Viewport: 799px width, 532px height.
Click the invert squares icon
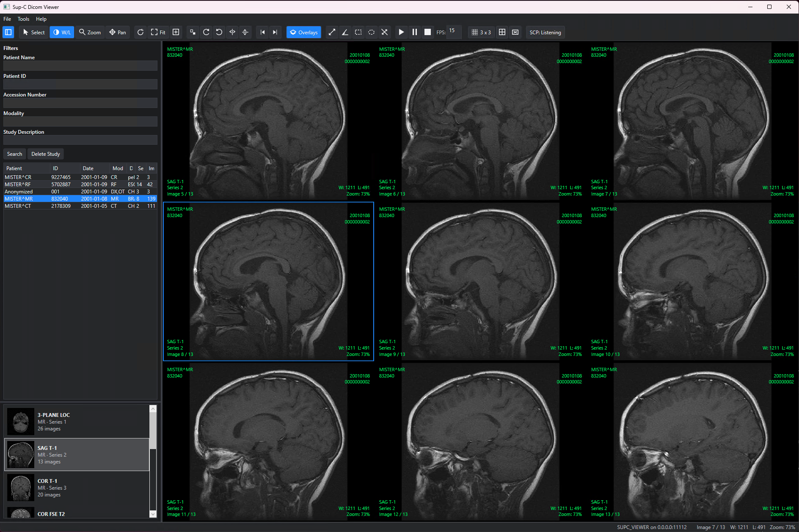pos(193,32)
